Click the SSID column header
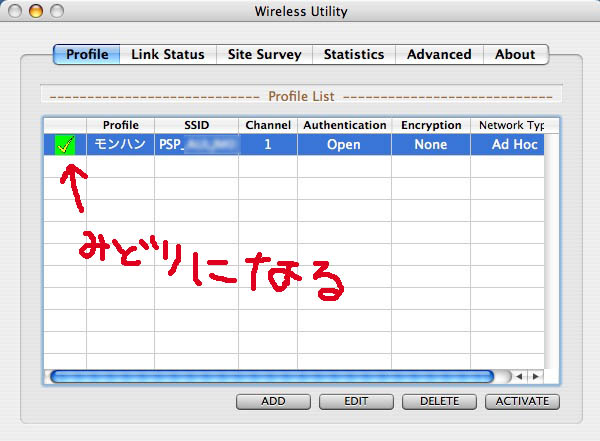Image resolution: width=600 pixels, height=441 pixels. [x=196, y=125]
